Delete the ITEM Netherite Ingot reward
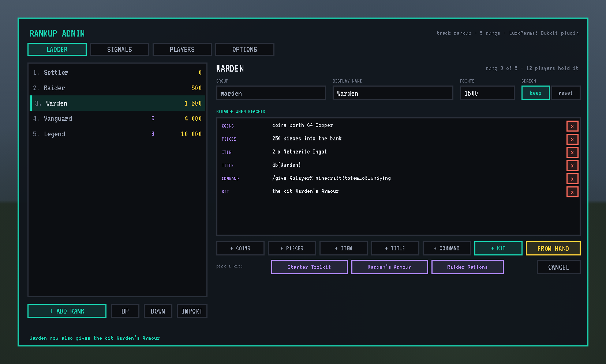Viewport: 606px width, 364px height. (x=572, y=152)
